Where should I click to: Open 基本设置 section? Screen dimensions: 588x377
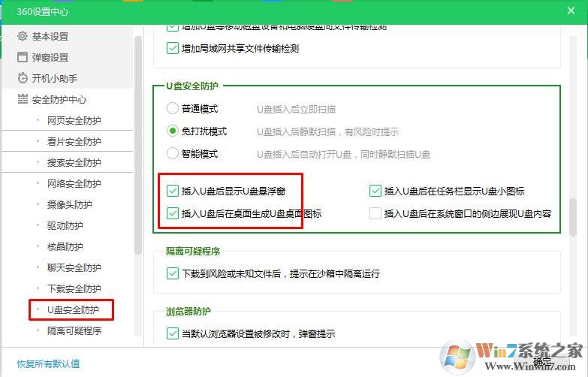click(50, 36)
